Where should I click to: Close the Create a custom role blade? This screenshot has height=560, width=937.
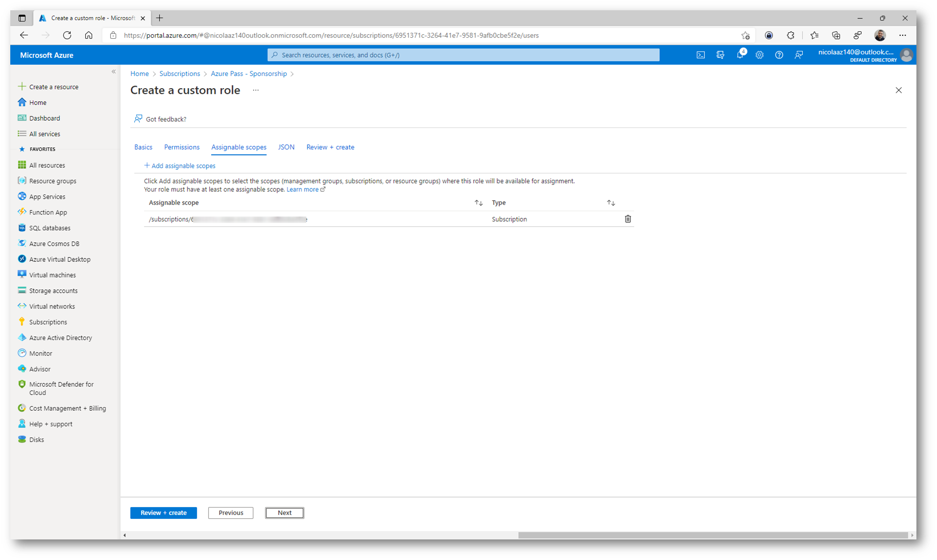tap(898, 90)
